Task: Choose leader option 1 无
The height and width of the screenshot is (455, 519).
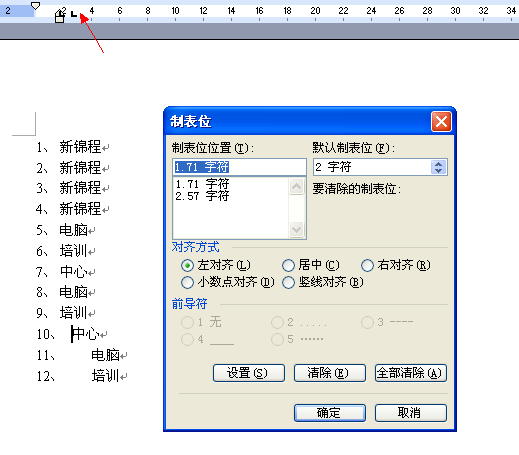Action: tap(187, 322)
